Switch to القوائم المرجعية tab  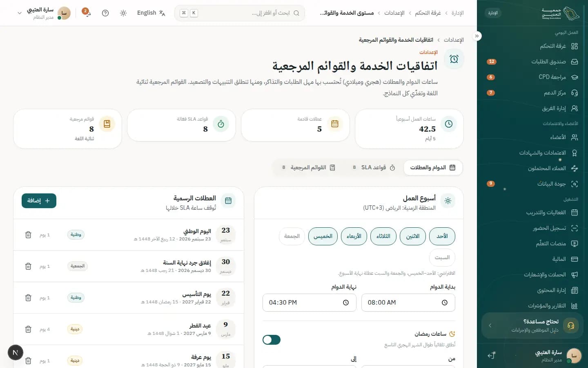tap(309, 168)
